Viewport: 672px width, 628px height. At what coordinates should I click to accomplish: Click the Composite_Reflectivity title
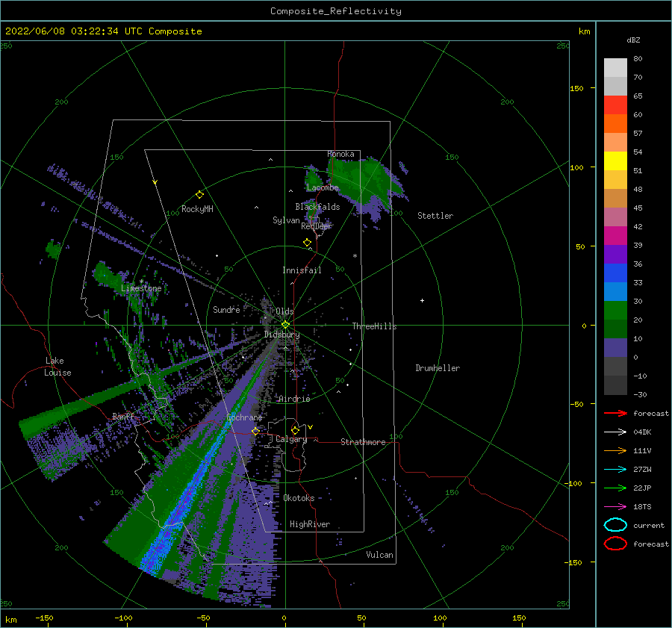coord(335,11)
